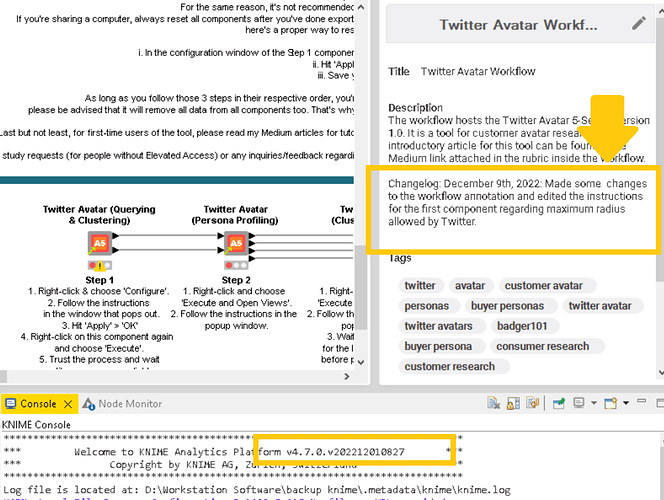Image resolution: width=664 pixels, height=500 pixels.
Task: Click the 'Twitter Avatar Workflow' title value
Action: pos(478,72)
